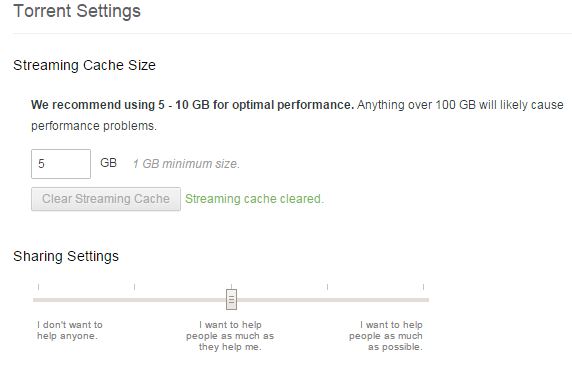The width and height of the screenshot is (572, 366).
Task: Click the "as much as they help me" label
Action: [x=230, y=336]
